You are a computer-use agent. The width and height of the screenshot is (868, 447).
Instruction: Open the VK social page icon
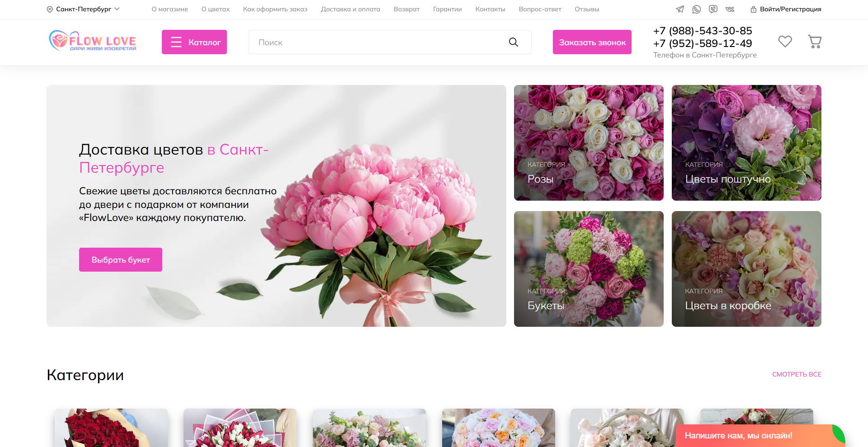tap(730, 9)
